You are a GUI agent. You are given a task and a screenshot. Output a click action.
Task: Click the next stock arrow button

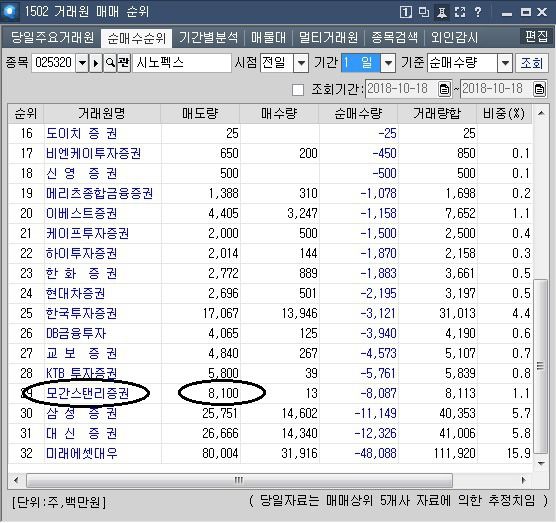click(x=96, y=63)
